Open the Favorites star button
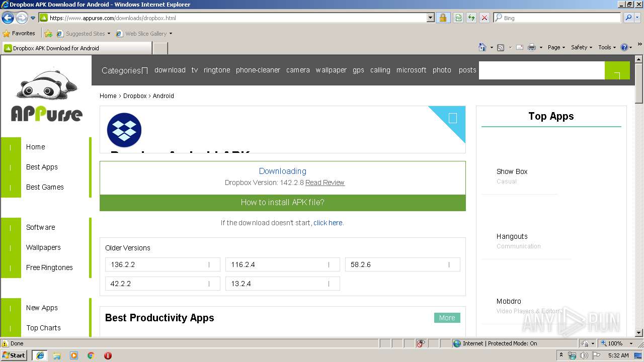The height and width of the screenshot is (362, 644). pyautogui.click(x=19, y=33)
